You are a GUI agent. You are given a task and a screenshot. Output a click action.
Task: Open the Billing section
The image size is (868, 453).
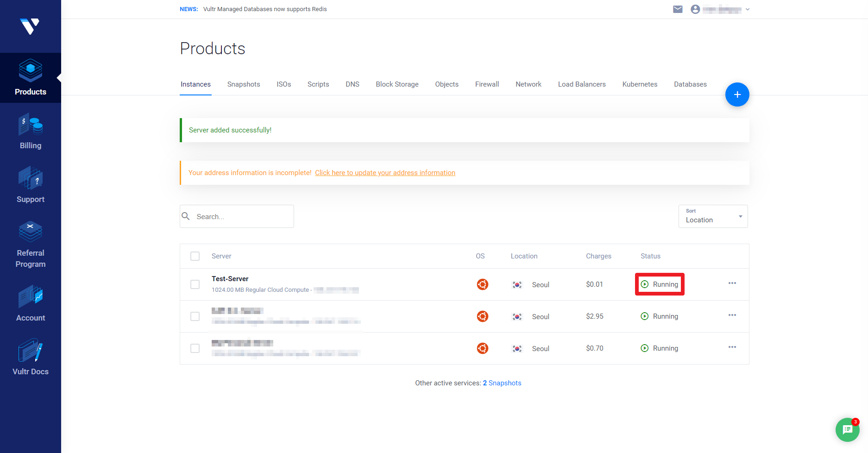[x=31, y=132]
